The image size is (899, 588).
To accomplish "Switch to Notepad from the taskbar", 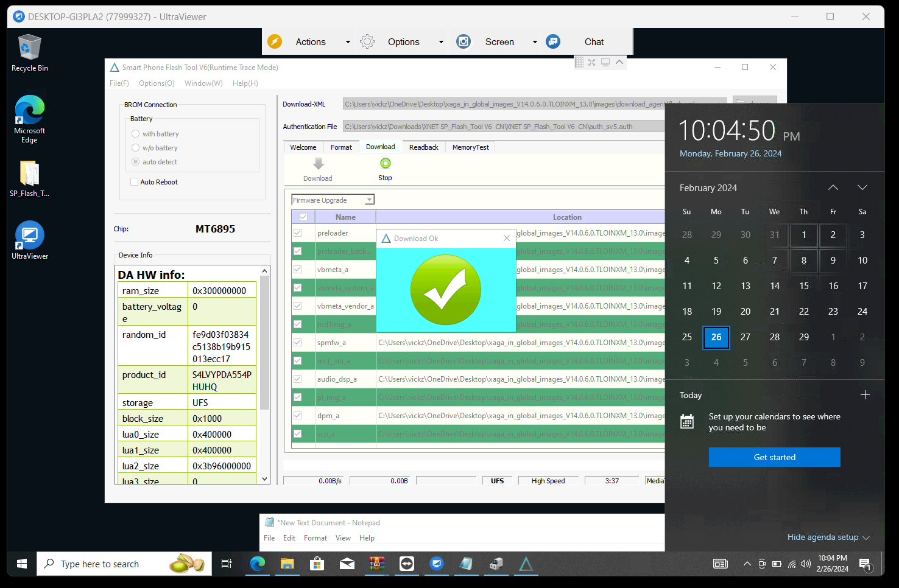I will pyautogui.click(x=467, y=564).
